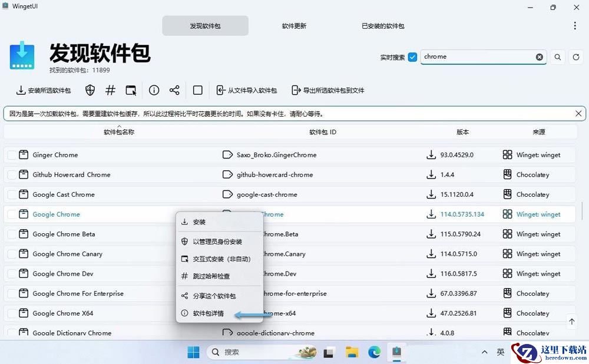The height and width of the screenshot is (364, 589).
Task: Choose package details menu entry
Action: click(219, 313)
